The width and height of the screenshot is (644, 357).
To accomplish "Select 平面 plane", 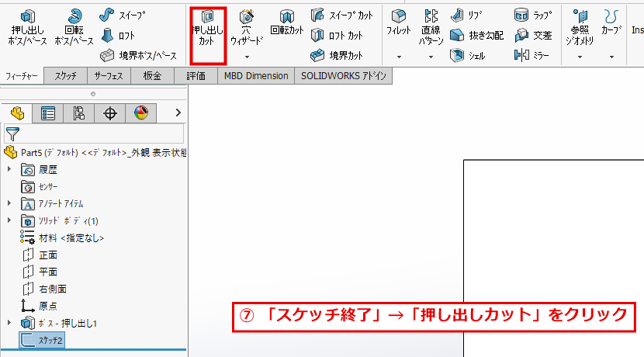I will pyautogui.click(x=40, y=272).
